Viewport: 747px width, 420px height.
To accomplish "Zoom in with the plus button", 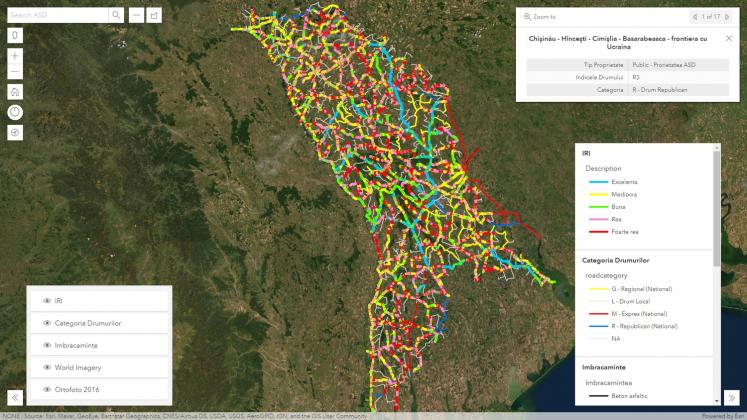I will (x=15, y=56).
